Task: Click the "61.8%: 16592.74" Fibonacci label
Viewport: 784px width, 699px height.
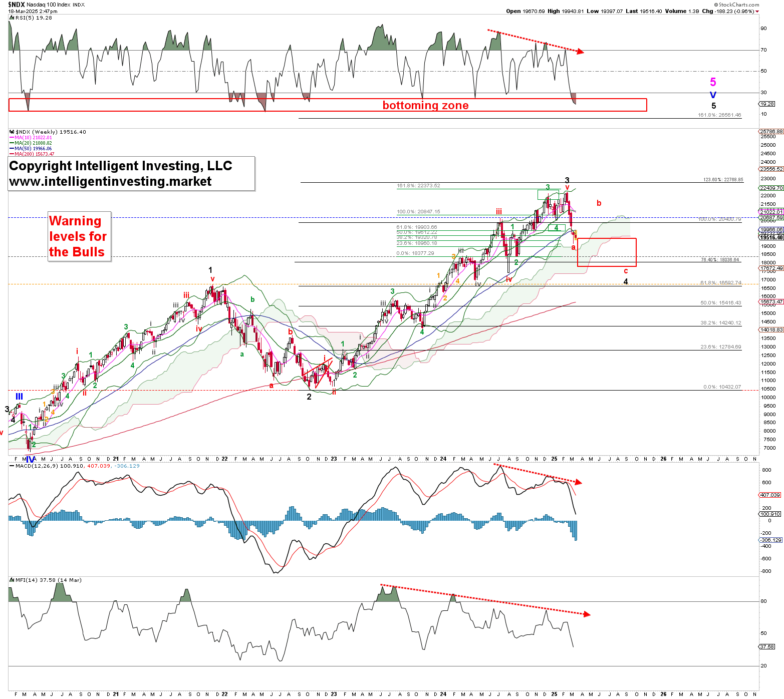Action: (720, 283)
